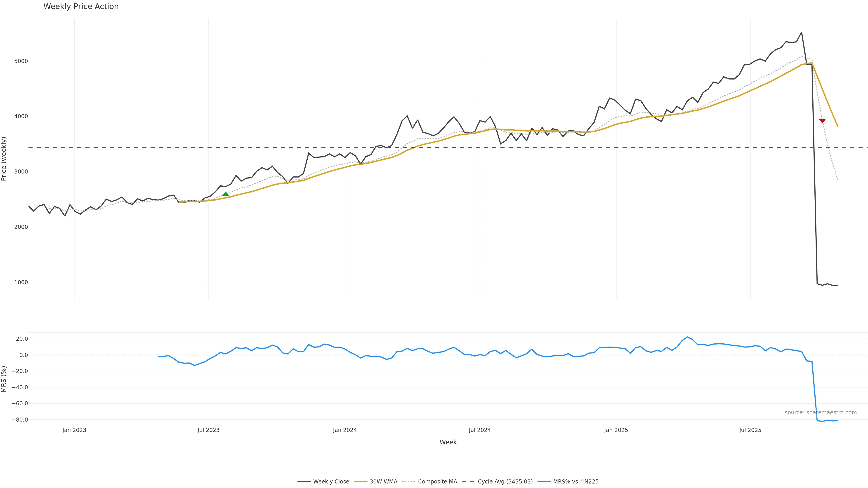The height and width of the screenshot is (488, 868).
Task: Click the dotted Composite MA legend swatch
Action: coord(408,482)
